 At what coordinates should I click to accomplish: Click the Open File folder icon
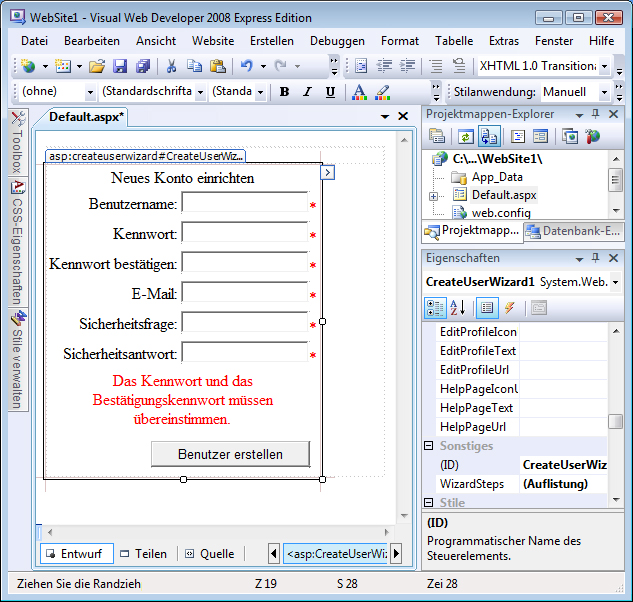coord(97,66)
